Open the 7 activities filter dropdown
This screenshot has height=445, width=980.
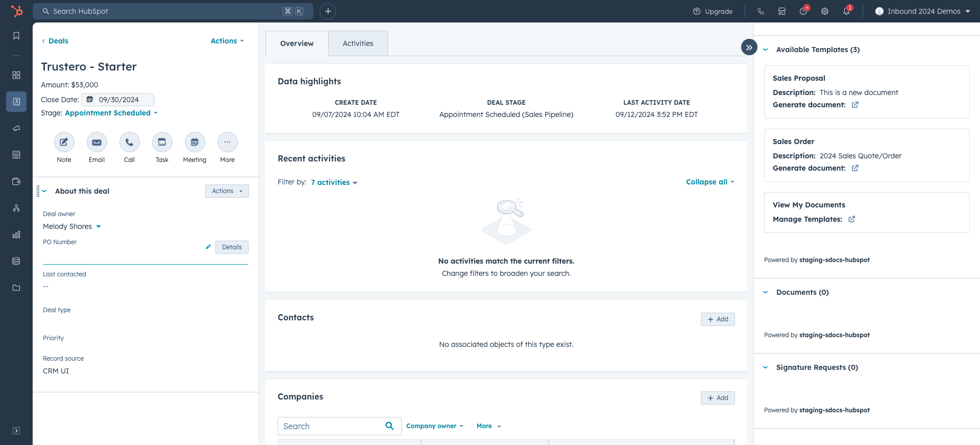click(x=334, y=182)
